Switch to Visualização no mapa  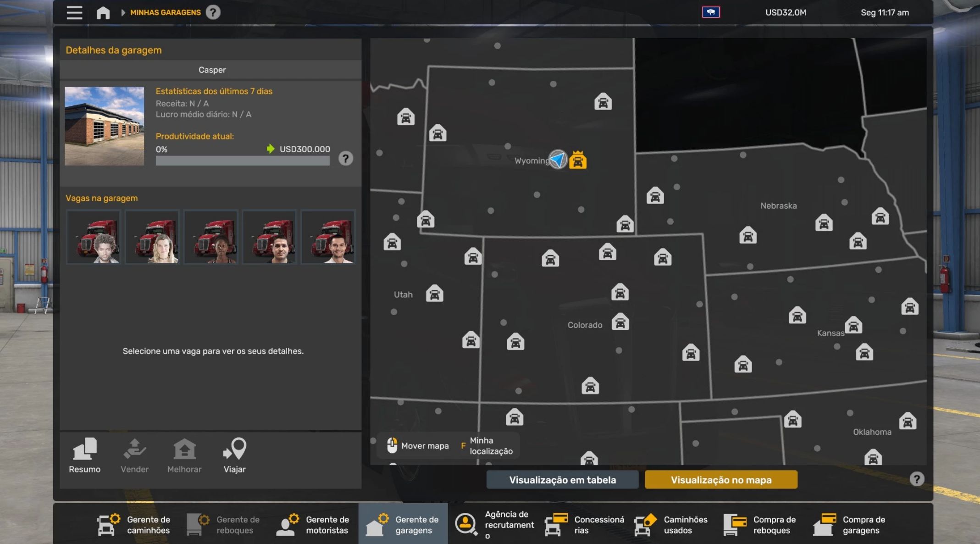click(x=721, y=480)
